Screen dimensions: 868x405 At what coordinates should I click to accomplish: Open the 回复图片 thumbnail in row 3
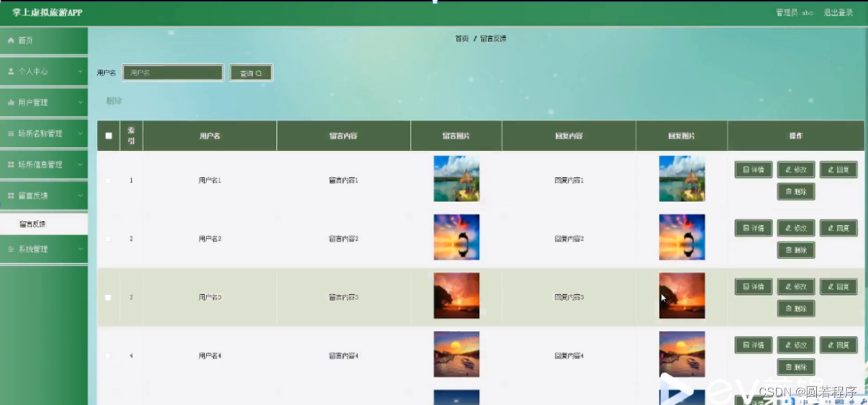pyautogui.click(x=682, y=296)
